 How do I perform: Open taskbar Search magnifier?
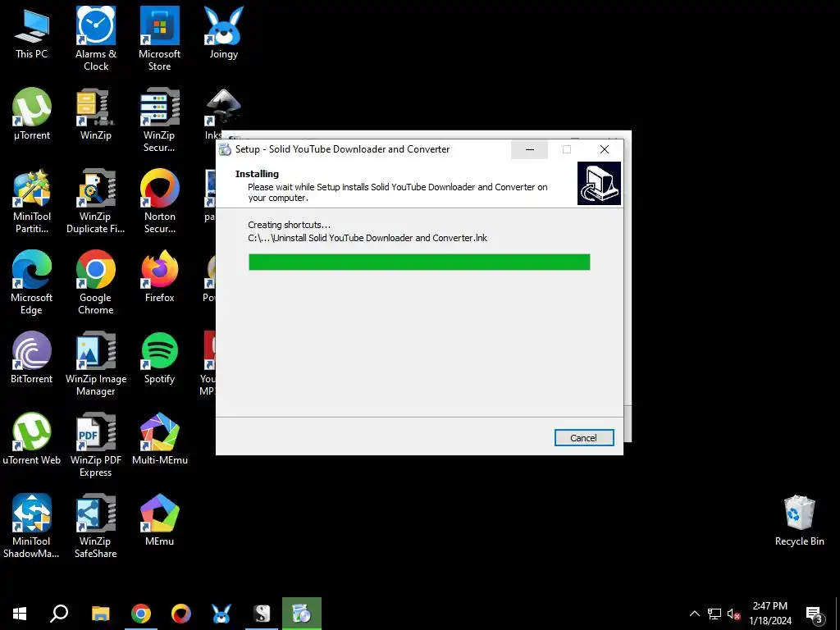point(59,614)
